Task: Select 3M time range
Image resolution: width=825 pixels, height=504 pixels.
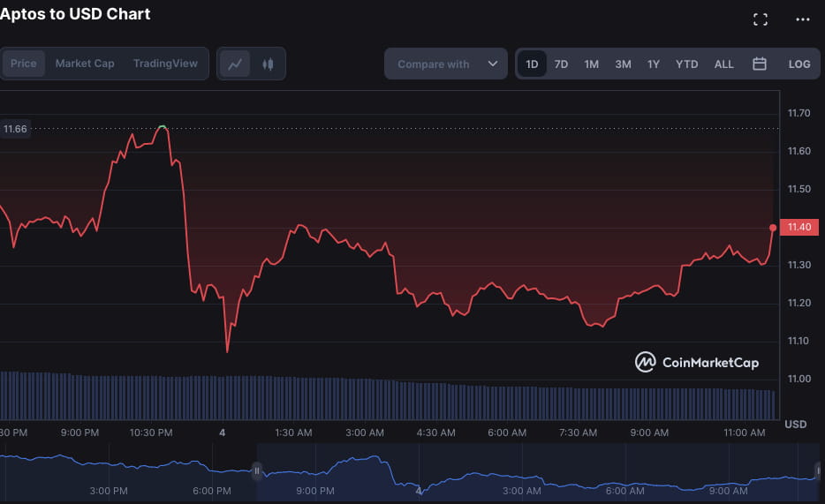Action: (623, 64)
